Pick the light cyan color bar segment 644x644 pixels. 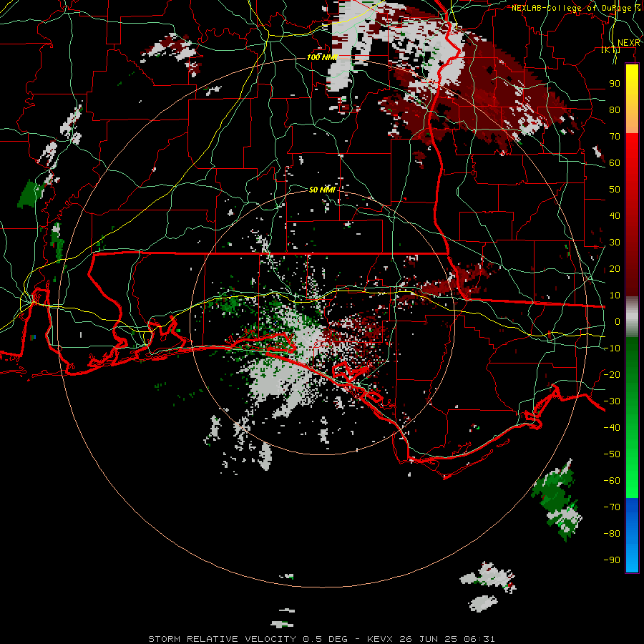(632, 560)
